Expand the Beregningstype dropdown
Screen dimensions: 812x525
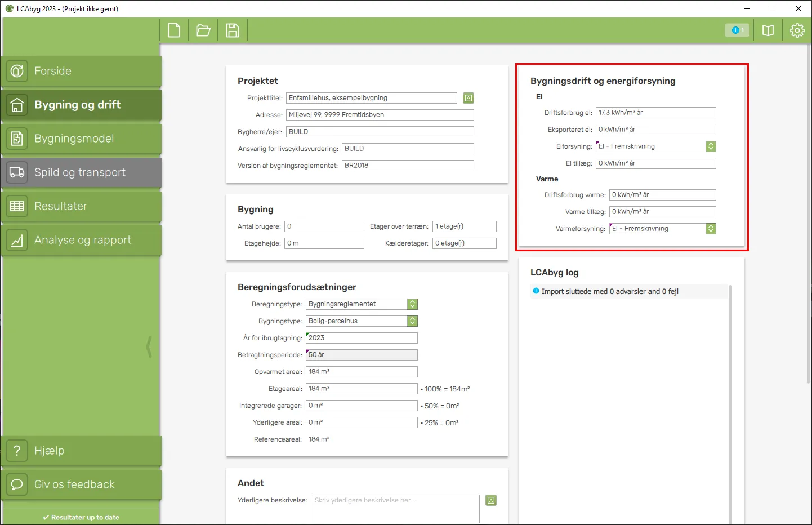362,304
